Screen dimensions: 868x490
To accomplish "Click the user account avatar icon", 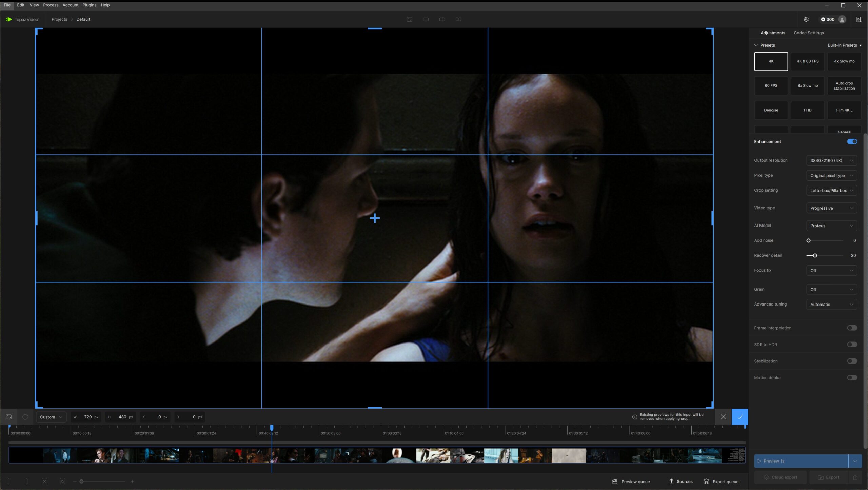I will click(842, 19).
